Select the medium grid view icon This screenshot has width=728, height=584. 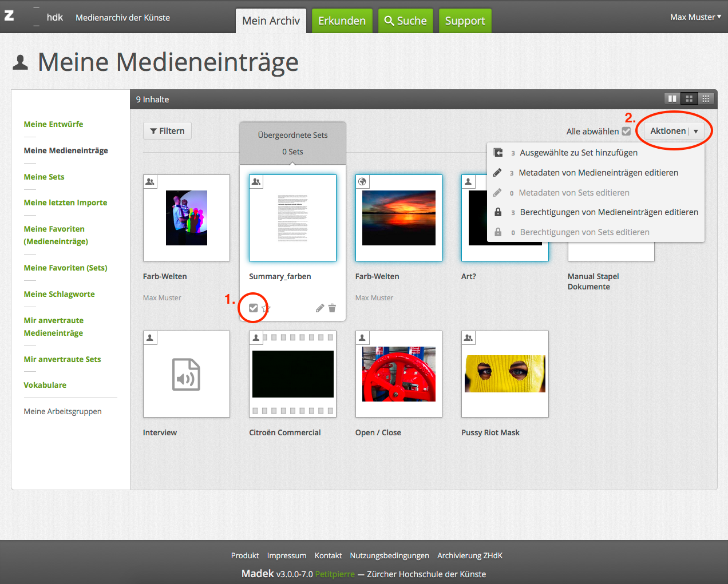689,99
